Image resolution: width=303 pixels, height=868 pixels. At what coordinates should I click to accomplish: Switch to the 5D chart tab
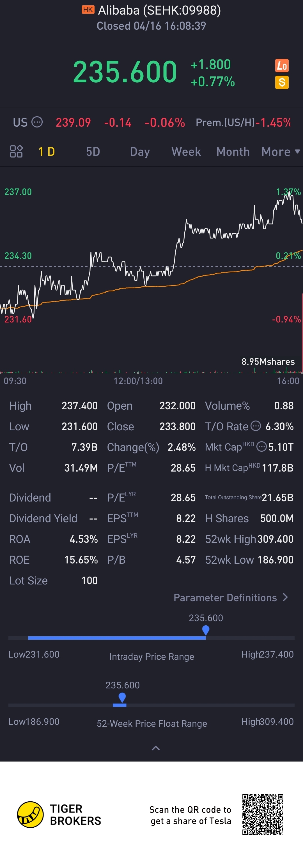tap(93, 152)
